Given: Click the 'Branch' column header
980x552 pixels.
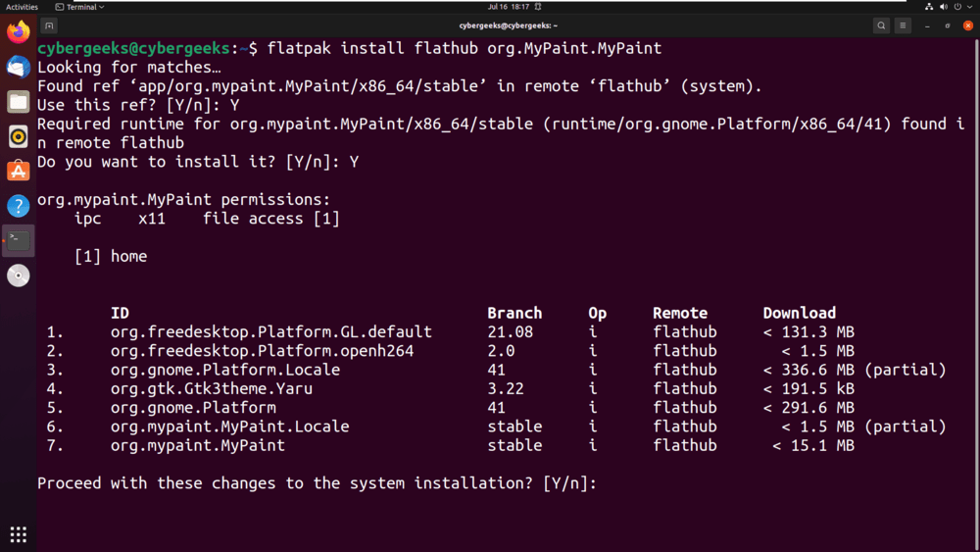Looking at the screenshot, I should 514,313.
